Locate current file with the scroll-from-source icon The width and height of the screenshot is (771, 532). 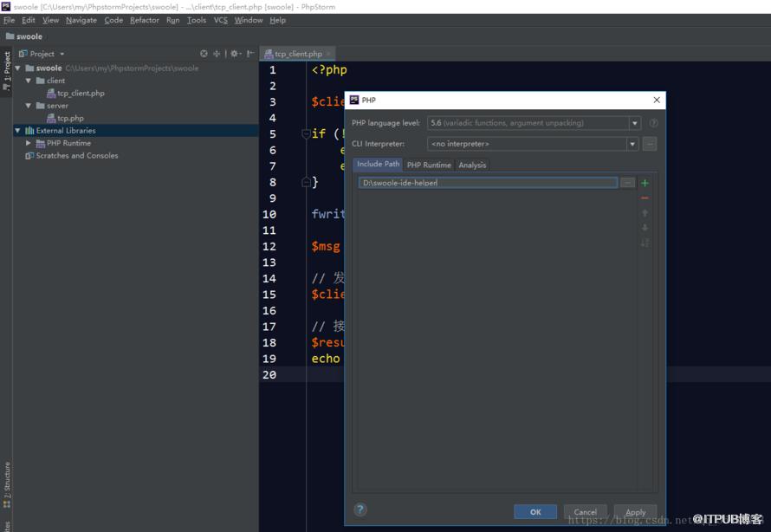(204, 54)
